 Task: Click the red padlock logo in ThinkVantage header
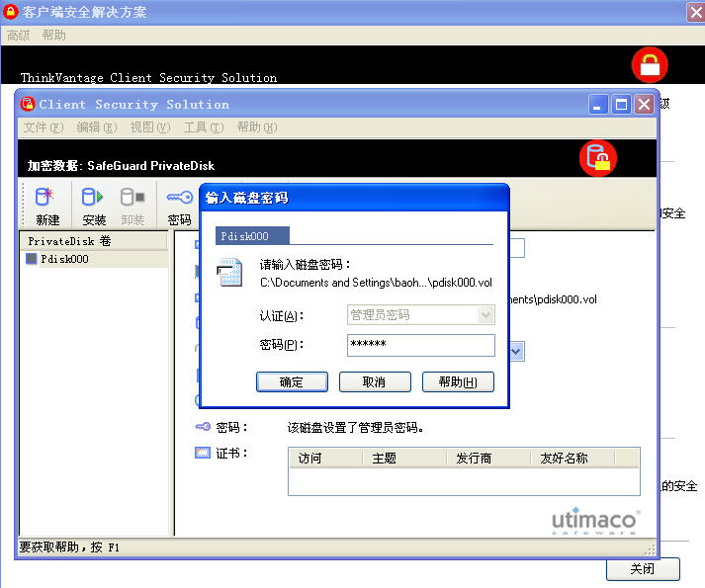coord(650,65)
